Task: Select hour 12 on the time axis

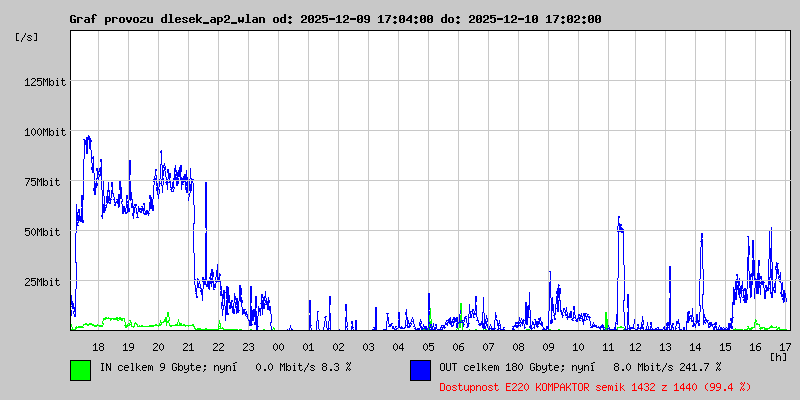Action: click(638, 346)
